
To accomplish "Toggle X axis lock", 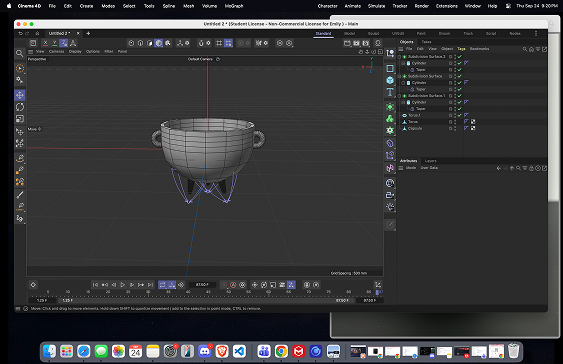I will (45, 43).
